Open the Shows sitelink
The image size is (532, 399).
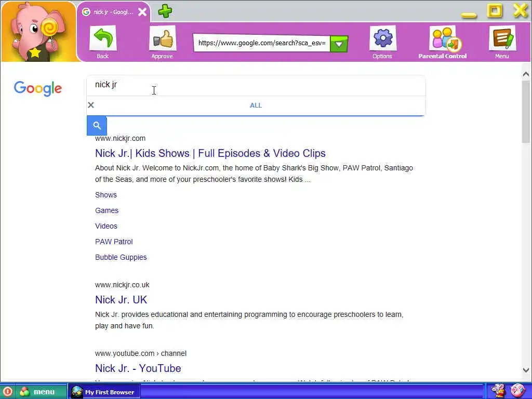[x=106, y=195]
